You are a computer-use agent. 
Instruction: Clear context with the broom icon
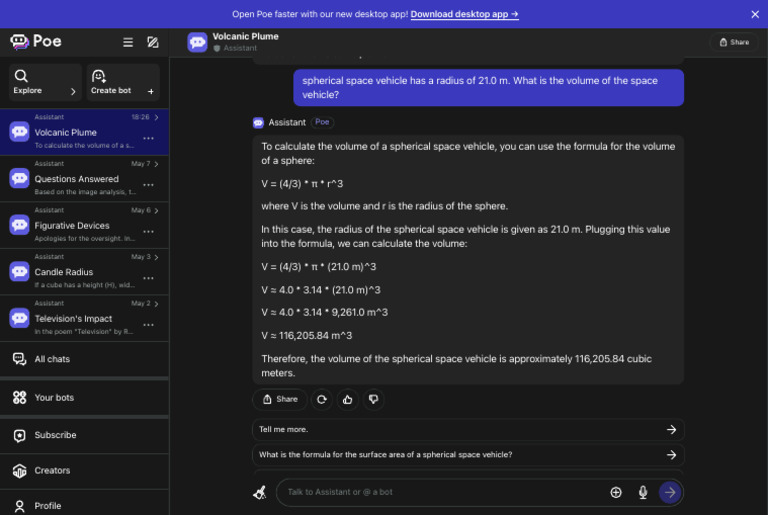click(260, 492)
